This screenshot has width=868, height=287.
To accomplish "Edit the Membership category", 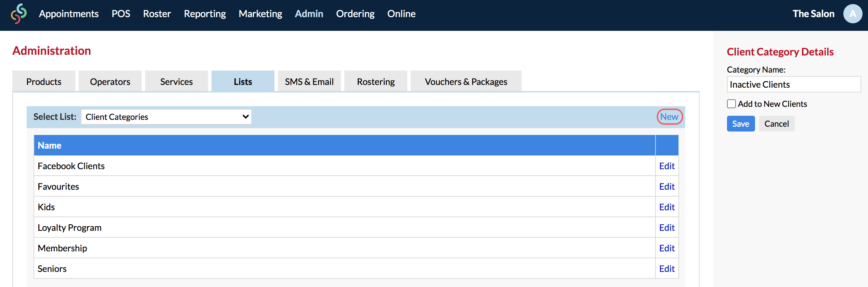I will coord(667,248).
